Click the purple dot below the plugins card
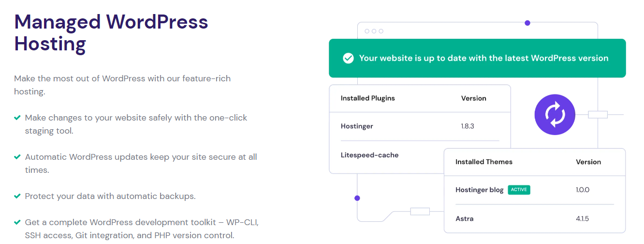The height and width of the screenshot is (244, 644). pyautogui.click(x=357, y=198)
